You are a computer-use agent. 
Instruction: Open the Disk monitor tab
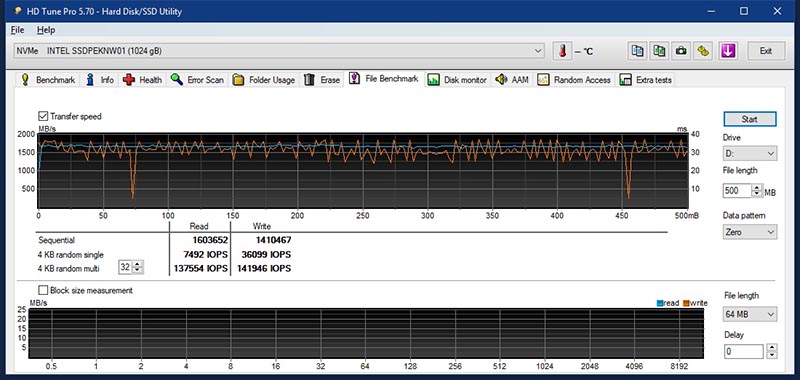[457, 80]
